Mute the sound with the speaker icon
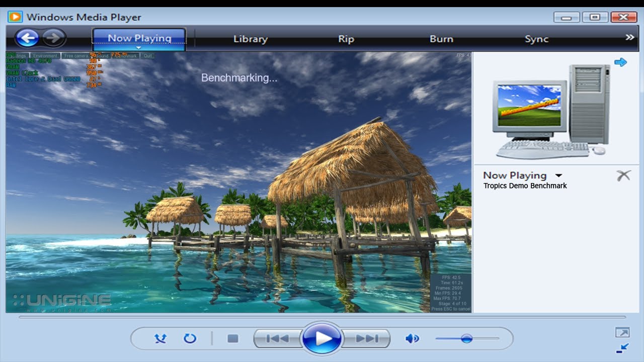This screenshot has height=362, width=644. [412, 338]
